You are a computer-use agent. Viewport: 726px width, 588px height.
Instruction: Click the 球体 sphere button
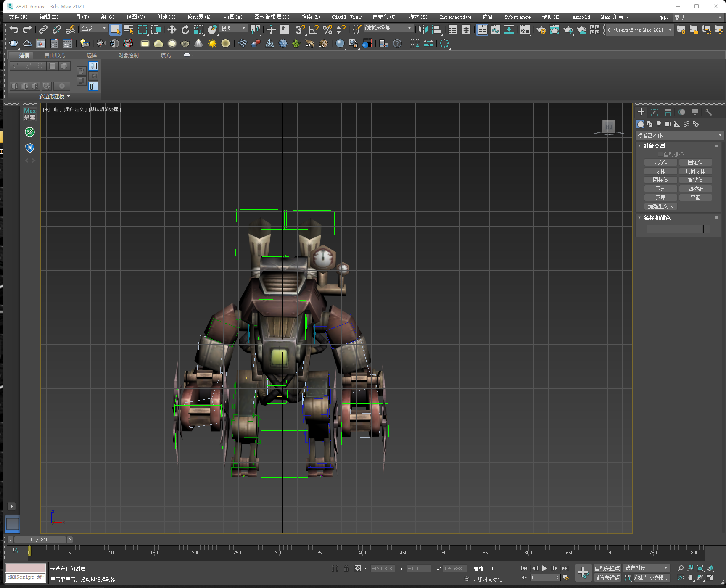coord(660,171)
